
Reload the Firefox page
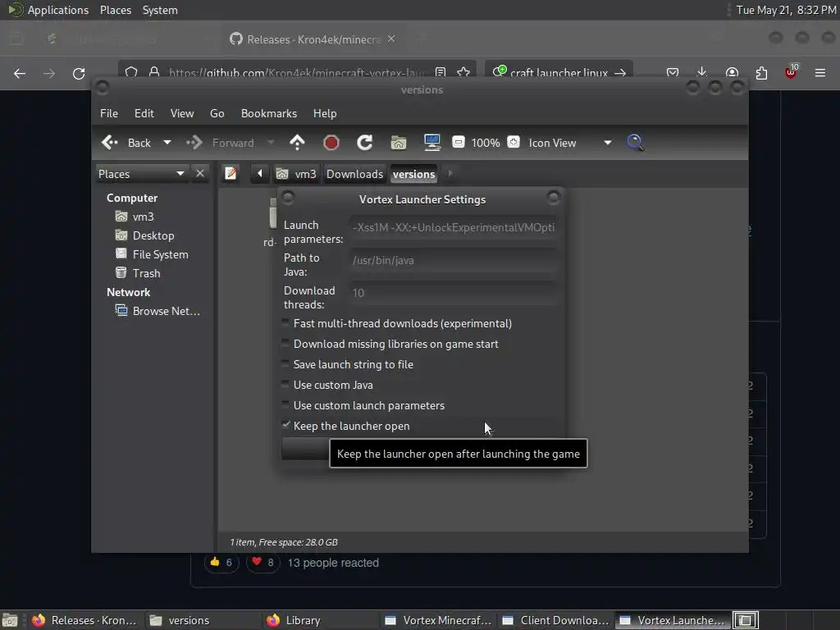click(79, 73)
